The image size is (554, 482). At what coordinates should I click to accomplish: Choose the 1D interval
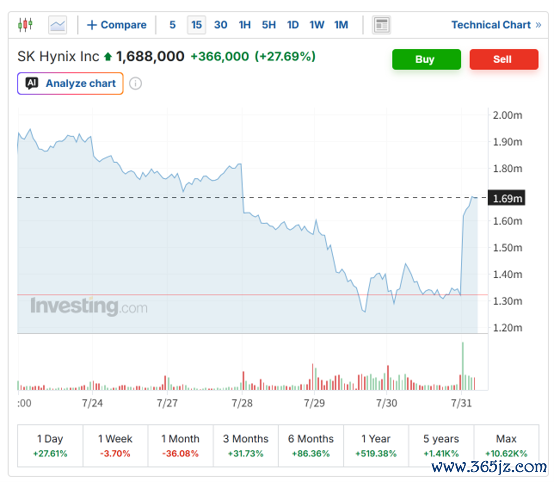293,25
